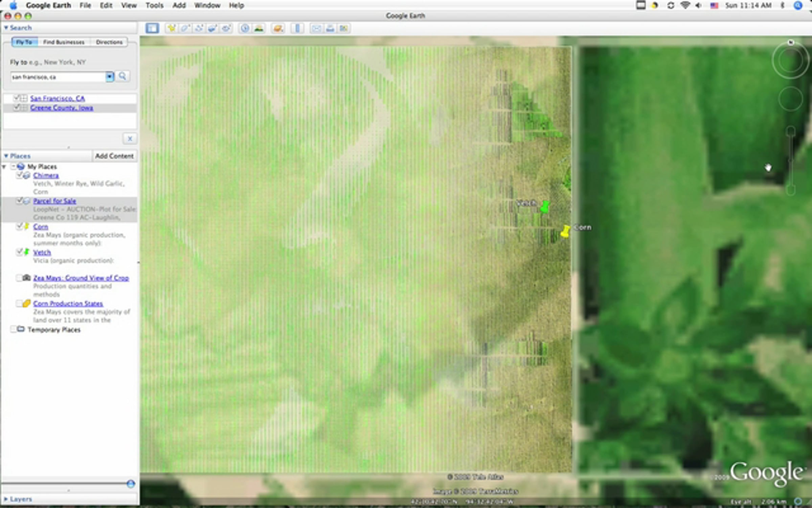812x508 pixels.
Task: Expand the Layers panel
Action: 6,499
